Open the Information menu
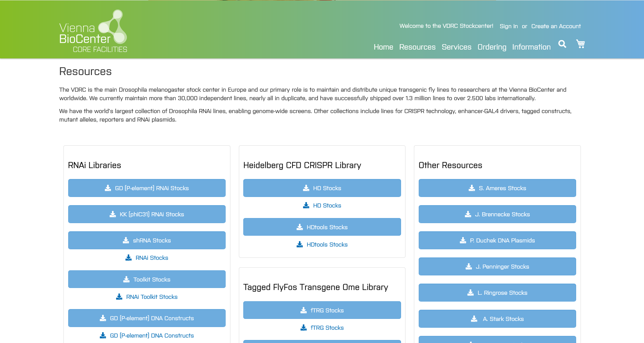644x343 pixels. point(531,47)
